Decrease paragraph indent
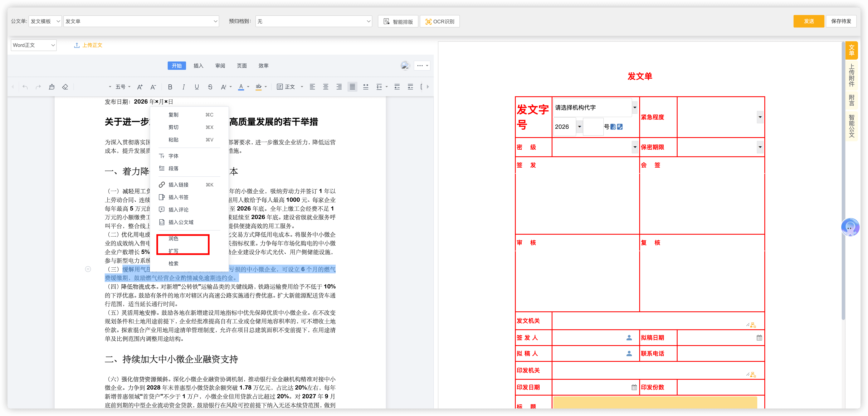 397,87
